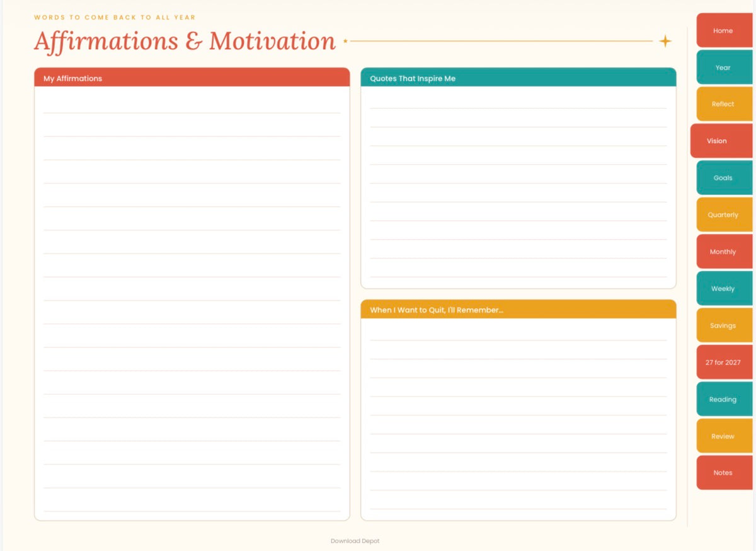The image size is (756, 551).
Task: Jump to the Quarterly tab
Action: tap(724, 214)
